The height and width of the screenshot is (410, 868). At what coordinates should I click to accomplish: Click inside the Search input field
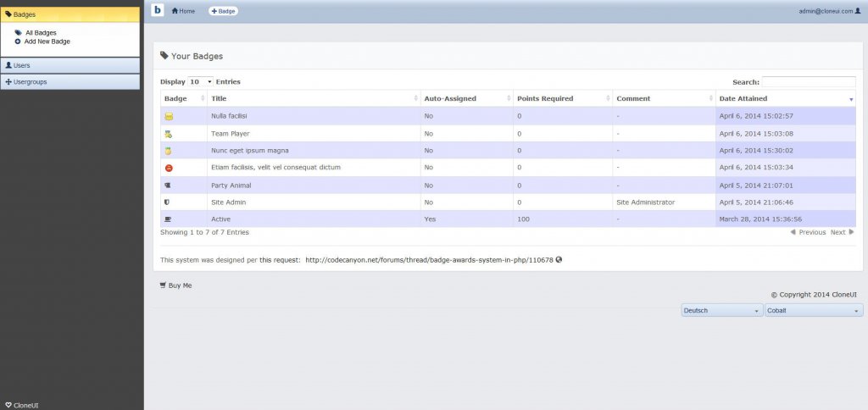(x=808, y=82)
